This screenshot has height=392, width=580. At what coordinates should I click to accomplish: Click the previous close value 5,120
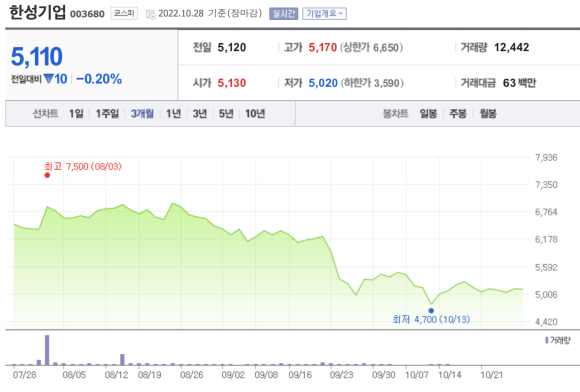(x=232, y=47)
